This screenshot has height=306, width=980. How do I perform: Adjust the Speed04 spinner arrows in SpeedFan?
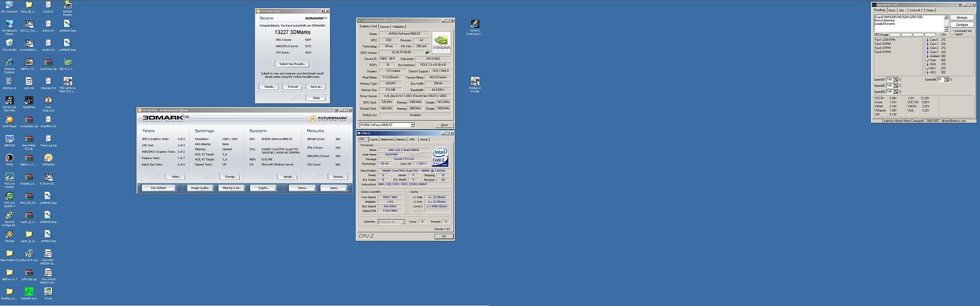tap(946, 80)
